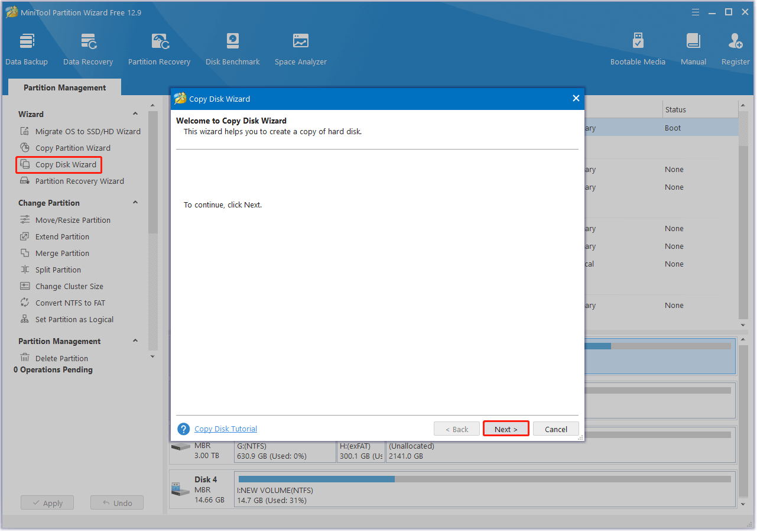Viewport: 757px width, 532px height.
Task: Start Disk Benchmark tool
Action: (x=233, y=49)
